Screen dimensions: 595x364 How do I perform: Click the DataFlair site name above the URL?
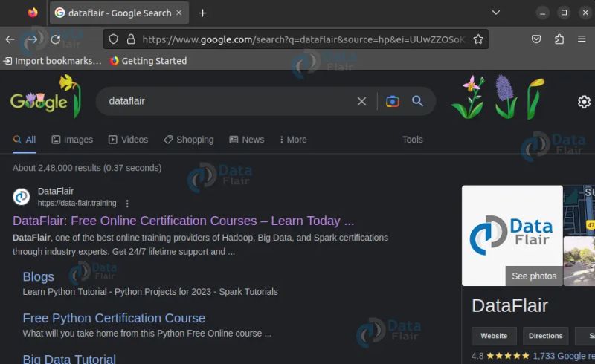coord(56,191)
